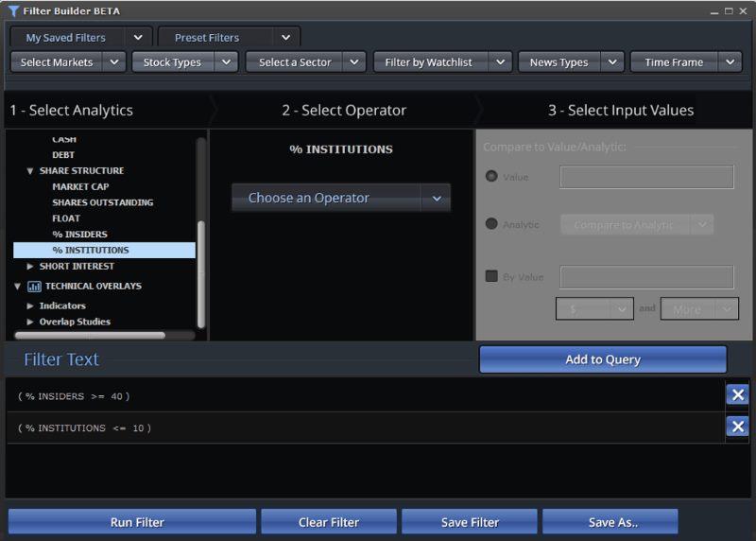Click the Value input field
The height and width of the screenshot is (541, 756).
click(x=646, y=177)
